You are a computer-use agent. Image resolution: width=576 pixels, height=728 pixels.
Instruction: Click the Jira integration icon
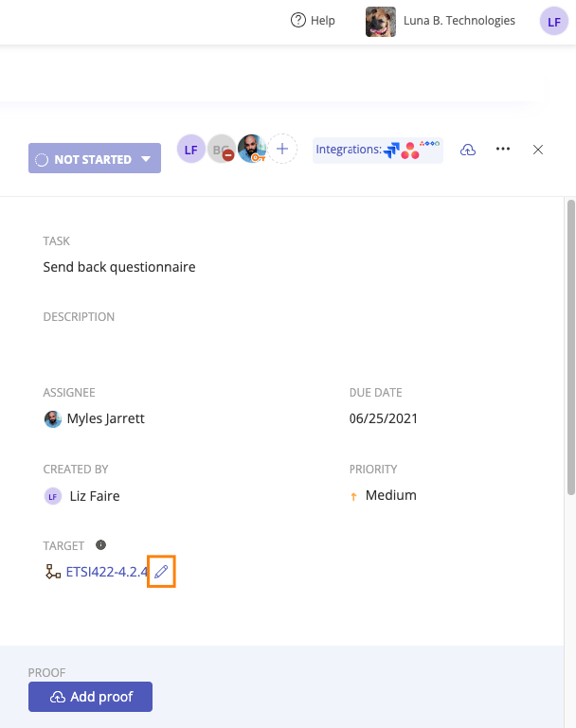pyautogui.click(x=391, y=150)
